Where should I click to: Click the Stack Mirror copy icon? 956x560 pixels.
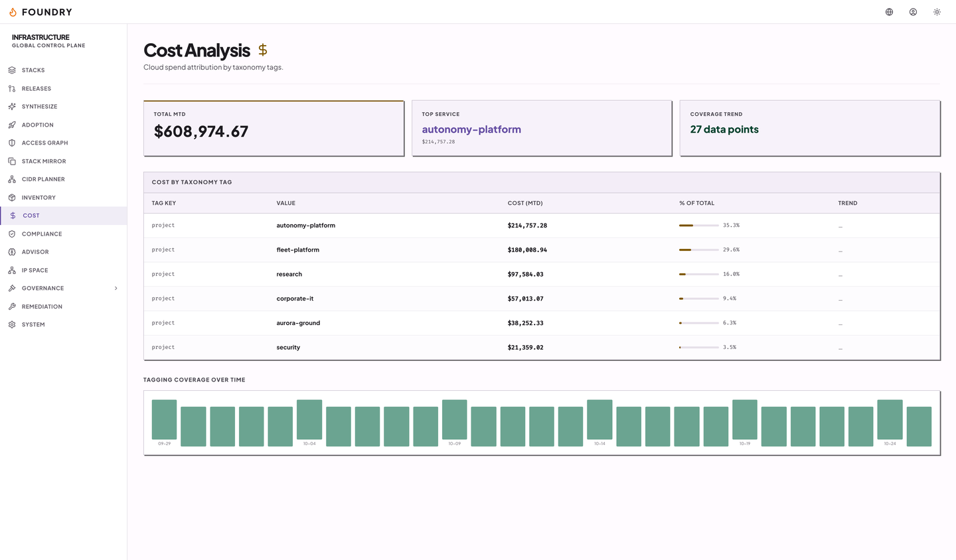coord(12,161)
